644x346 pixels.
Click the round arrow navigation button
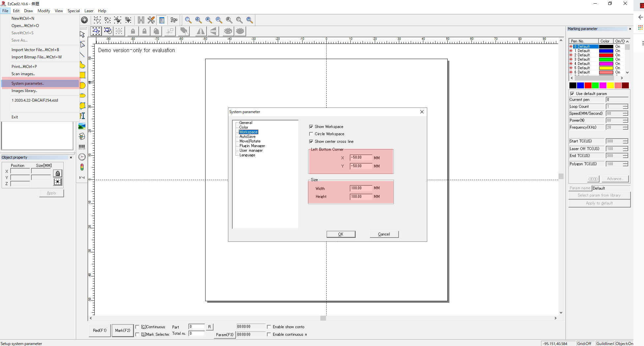84,20
